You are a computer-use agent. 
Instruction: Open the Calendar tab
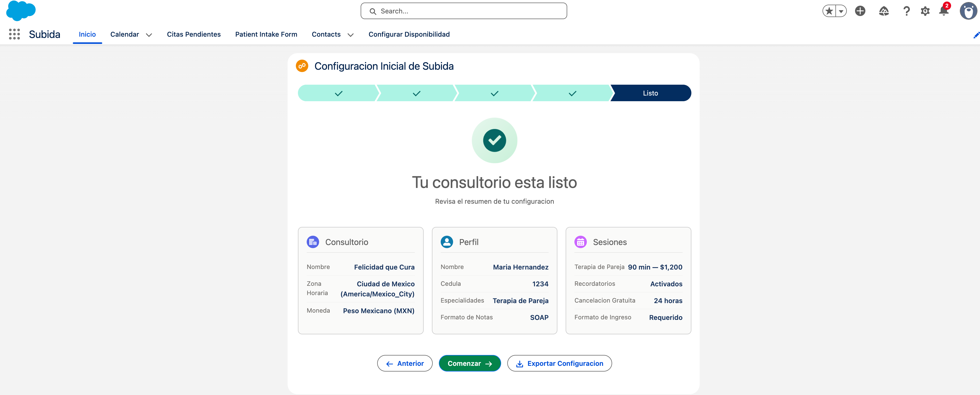point(124,34)
